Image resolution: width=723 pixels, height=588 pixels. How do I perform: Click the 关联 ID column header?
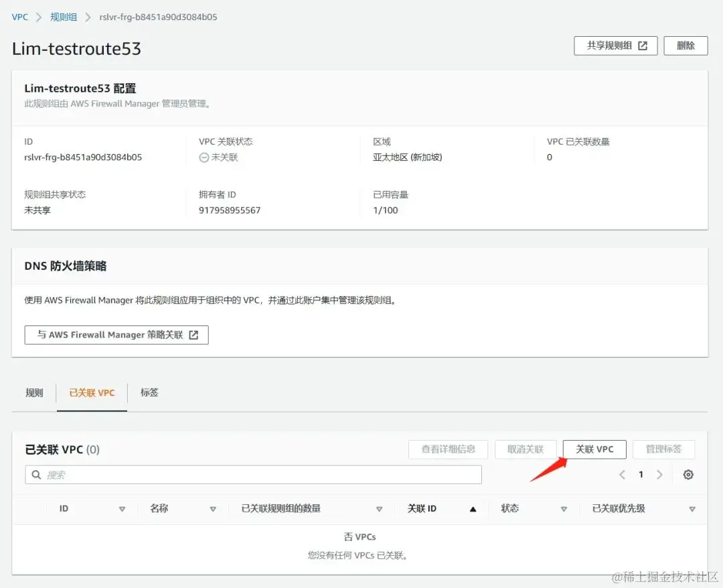coord(422,508)
